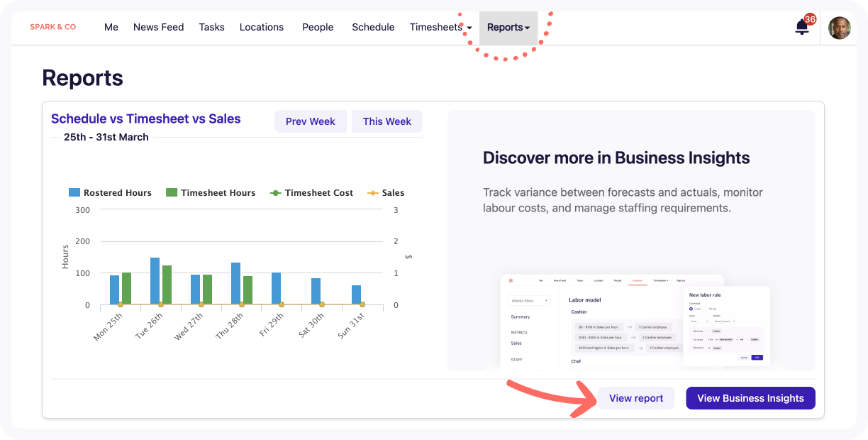Open View Business Insights
Viewport: 868px width, 440px height.
(750, 398)
